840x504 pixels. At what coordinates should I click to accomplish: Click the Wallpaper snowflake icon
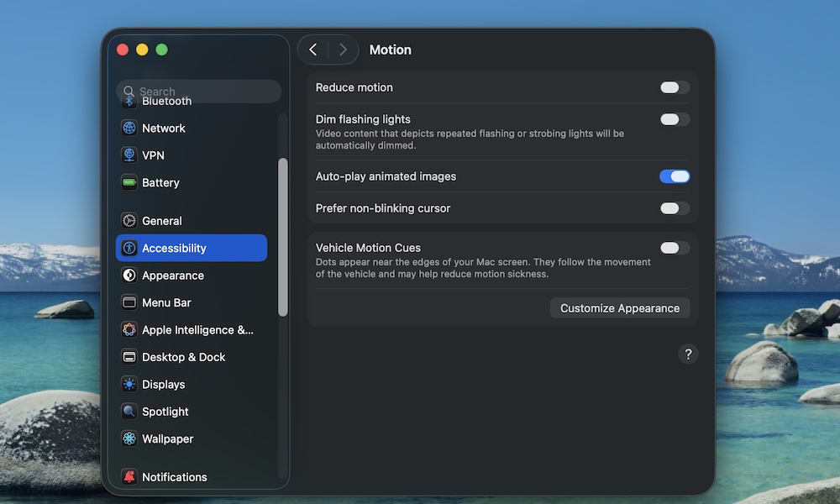click(129, 438)
